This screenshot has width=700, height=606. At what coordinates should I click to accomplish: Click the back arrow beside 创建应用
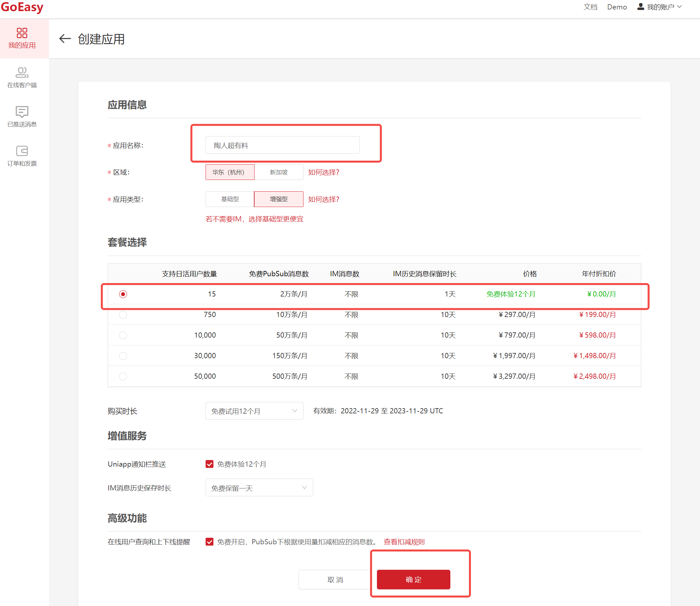click(65, 39)
